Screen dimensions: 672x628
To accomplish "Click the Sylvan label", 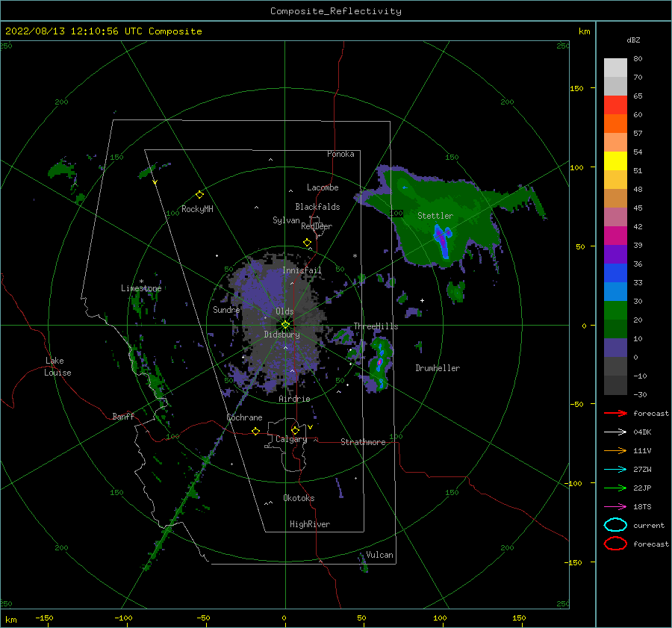I will (286, 220).
